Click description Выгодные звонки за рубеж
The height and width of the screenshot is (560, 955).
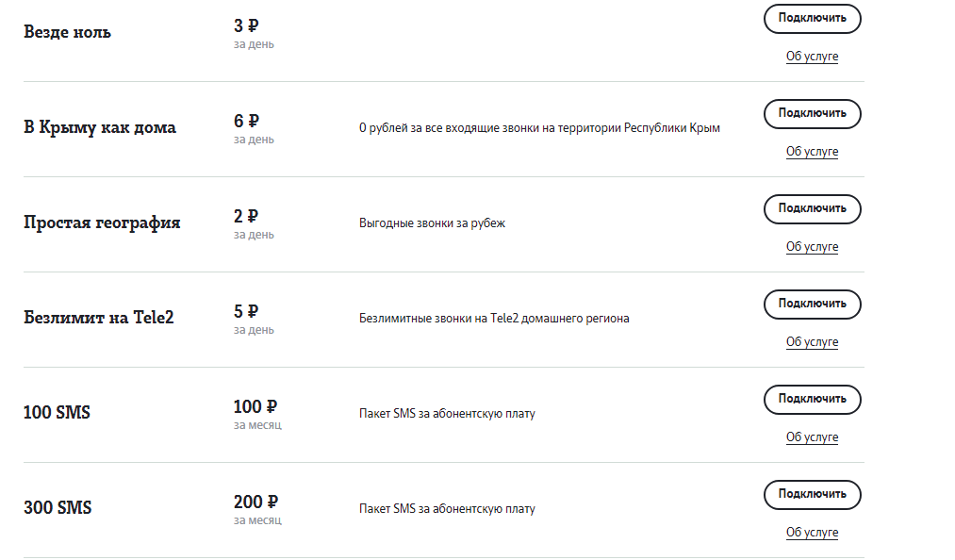(432, 223)
